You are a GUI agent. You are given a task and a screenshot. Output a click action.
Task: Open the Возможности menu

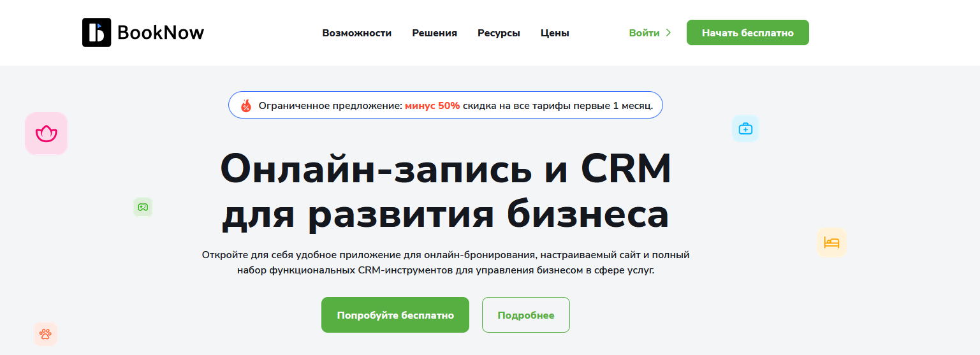[x=356, y=33]
